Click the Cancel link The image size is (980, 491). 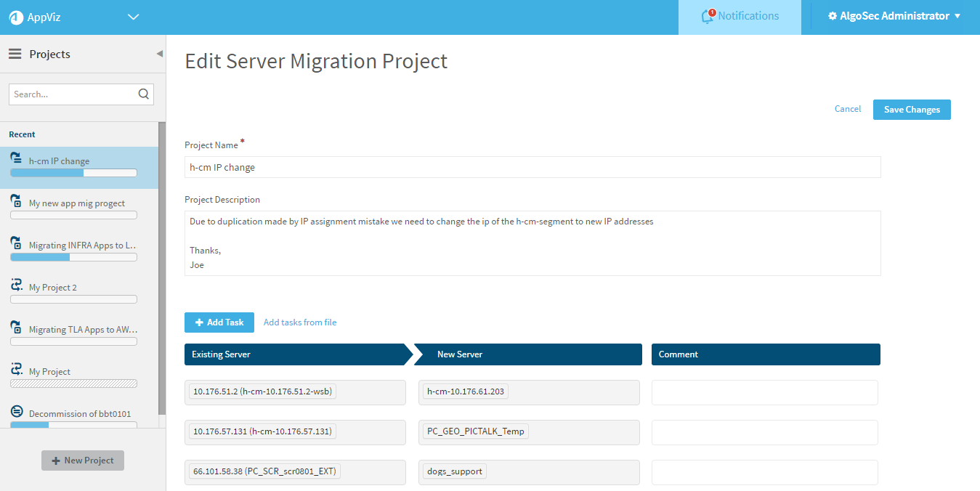pos(847,109)
